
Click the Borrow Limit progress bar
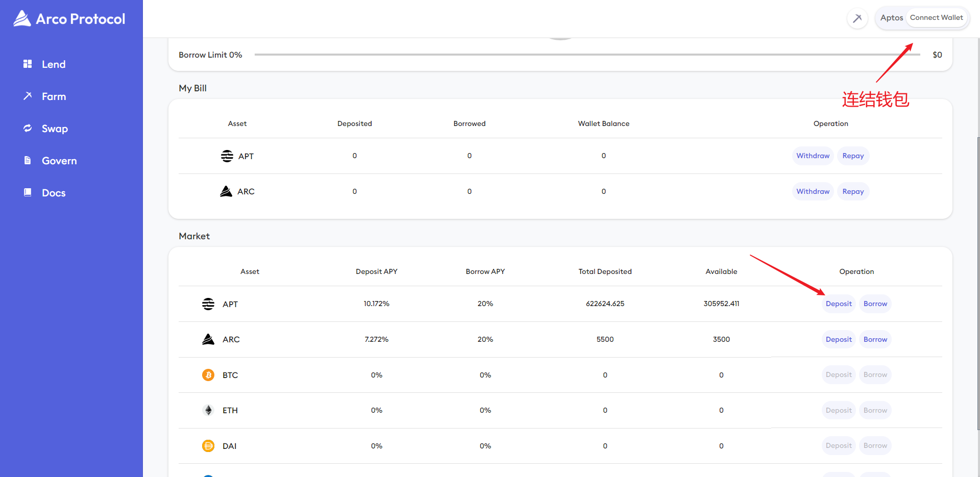click(587, 55)
